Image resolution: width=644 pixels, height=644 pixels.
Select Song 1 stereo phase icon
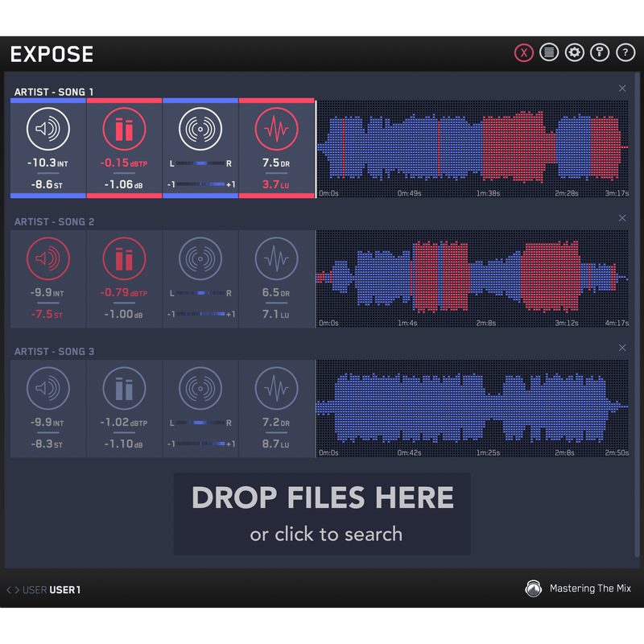click(200, 129)
